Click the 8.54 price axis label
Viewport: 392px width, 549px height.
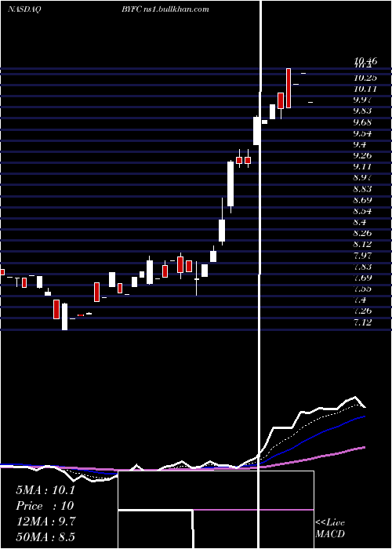point(364,211)
